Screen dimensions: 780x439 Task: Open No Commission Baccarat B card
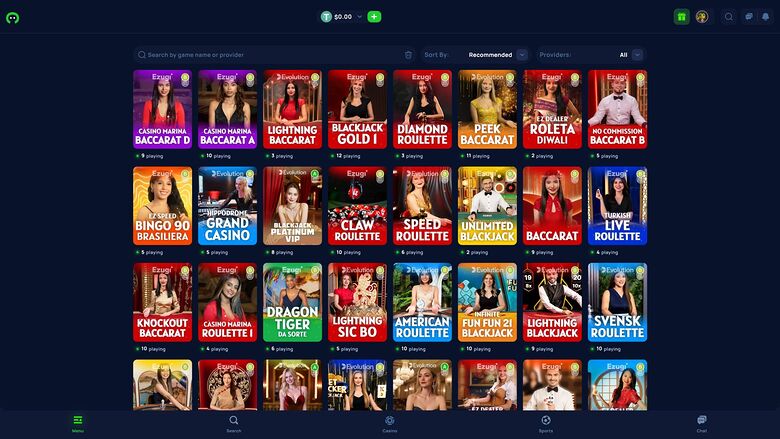click(x=617, y=109)
